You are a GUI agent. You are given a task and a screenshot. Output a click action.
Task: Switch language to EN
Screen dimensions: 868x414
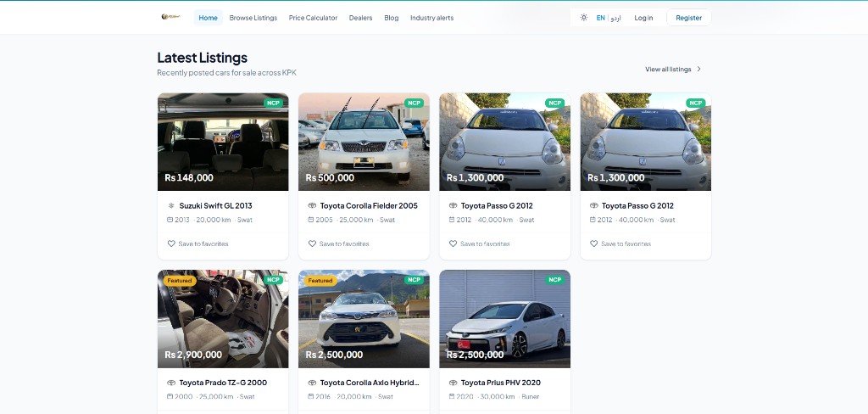point(600,18)
